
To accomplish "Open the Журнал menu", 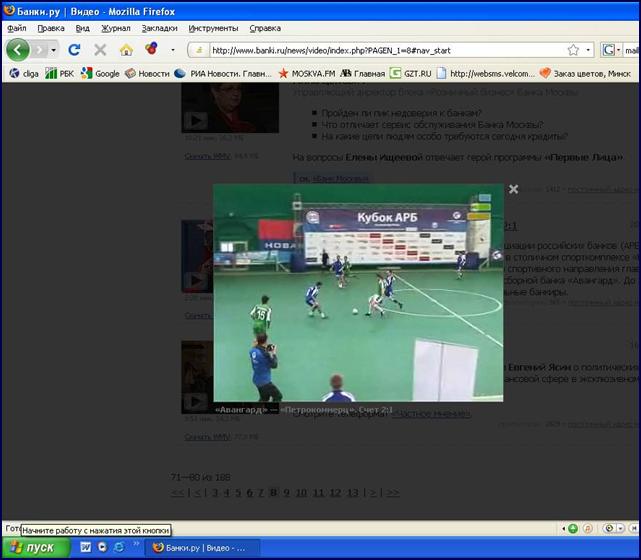I will click(x=116, y=28).
